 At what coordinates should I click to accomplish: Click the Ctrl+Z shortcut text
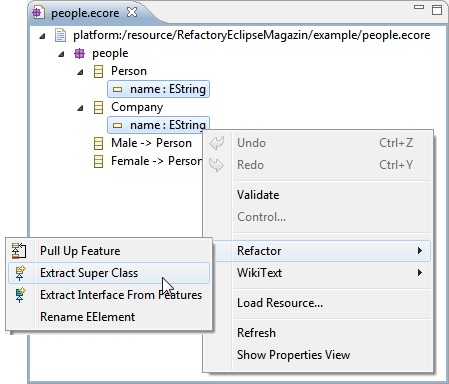click(396, 143)
